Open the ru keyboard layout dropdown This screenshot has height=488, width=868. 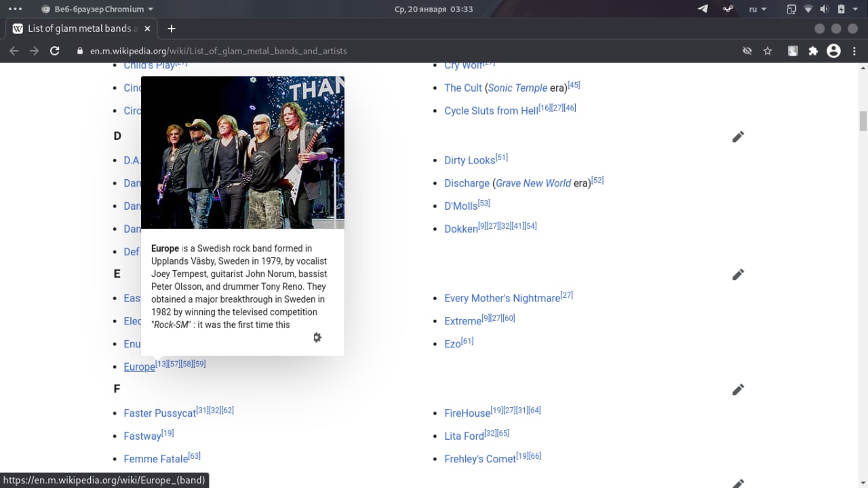click(x=757, y=9)
